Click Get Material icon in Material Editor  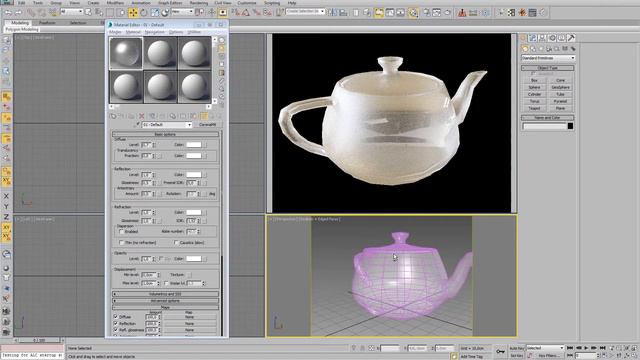pos(113,116)
